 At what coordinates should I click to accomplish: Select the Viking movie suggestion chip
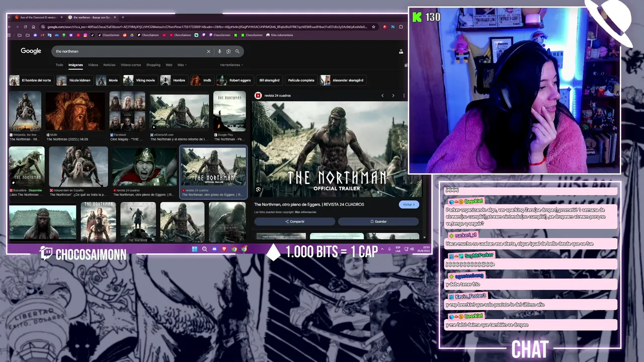pos(140,80)
